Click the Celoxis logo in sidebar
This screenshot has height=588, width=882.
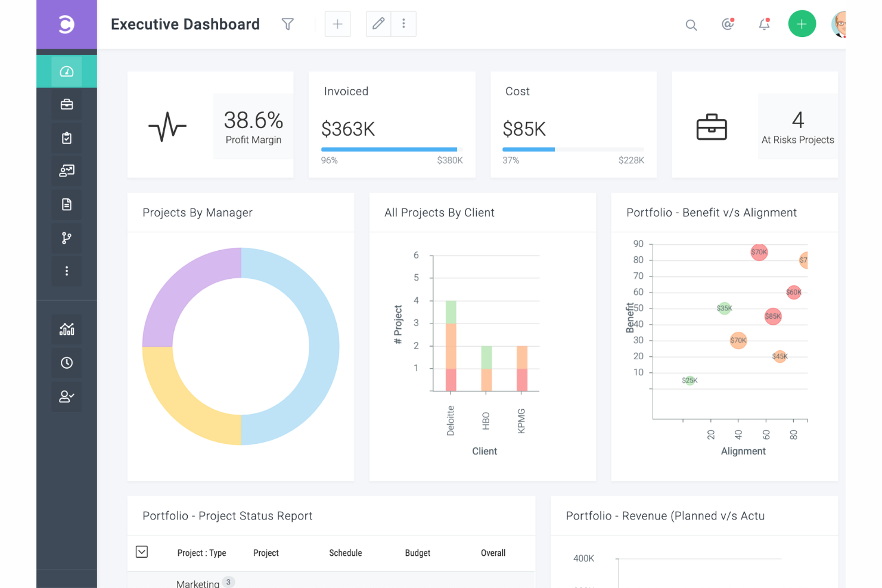click(66, 24)
